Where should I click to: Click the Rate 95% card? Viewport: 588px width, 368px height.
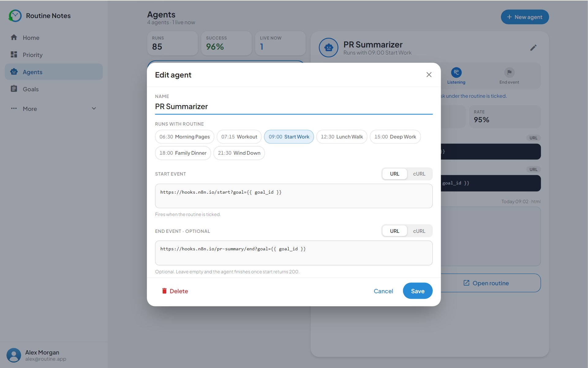point(505,116)
